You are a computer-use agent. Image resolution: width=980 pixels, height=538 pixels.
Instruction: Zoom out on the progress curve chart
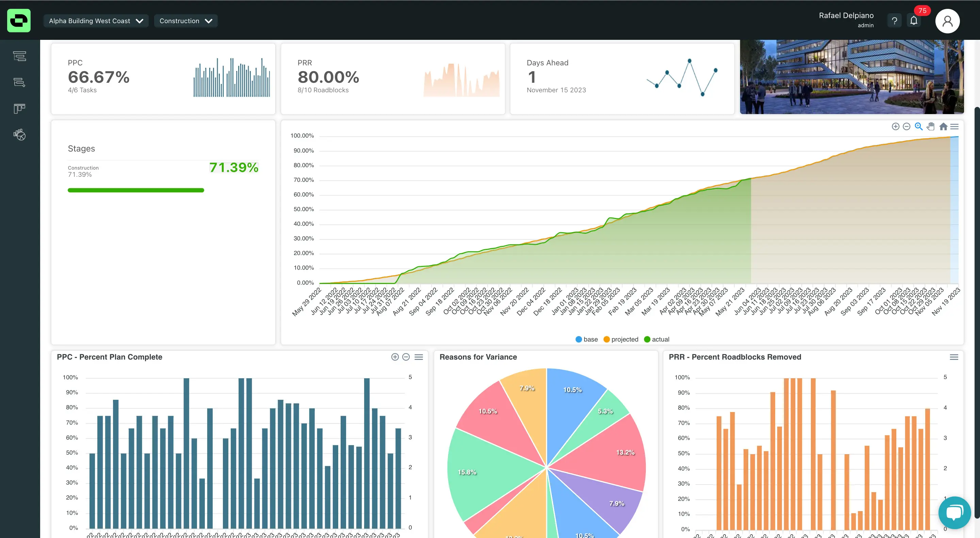point(907,126)
